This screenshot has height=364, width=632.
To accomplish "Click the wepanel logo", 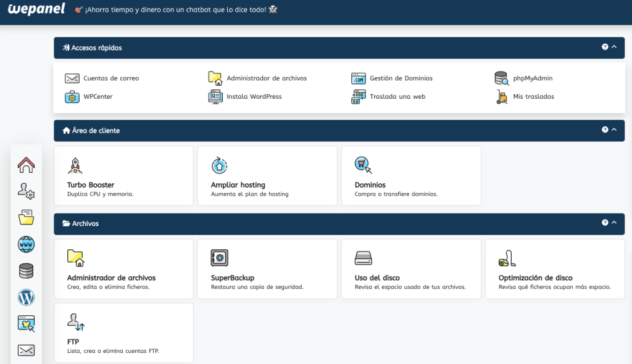I will (36, 9).
